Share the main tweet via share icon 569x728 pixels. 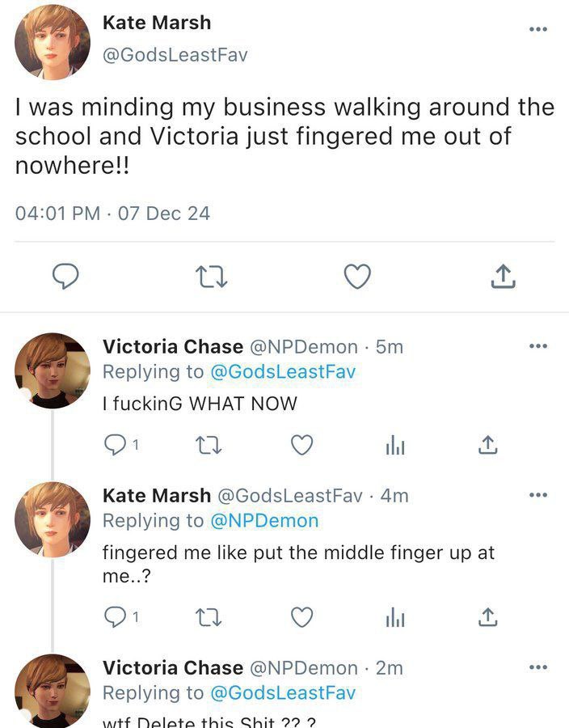coord(504,277)
